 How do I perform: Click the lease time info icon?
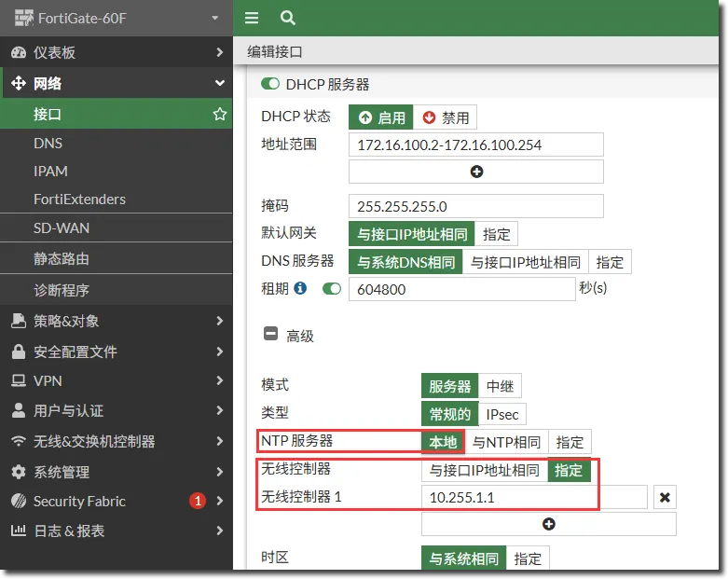(300, 288)
